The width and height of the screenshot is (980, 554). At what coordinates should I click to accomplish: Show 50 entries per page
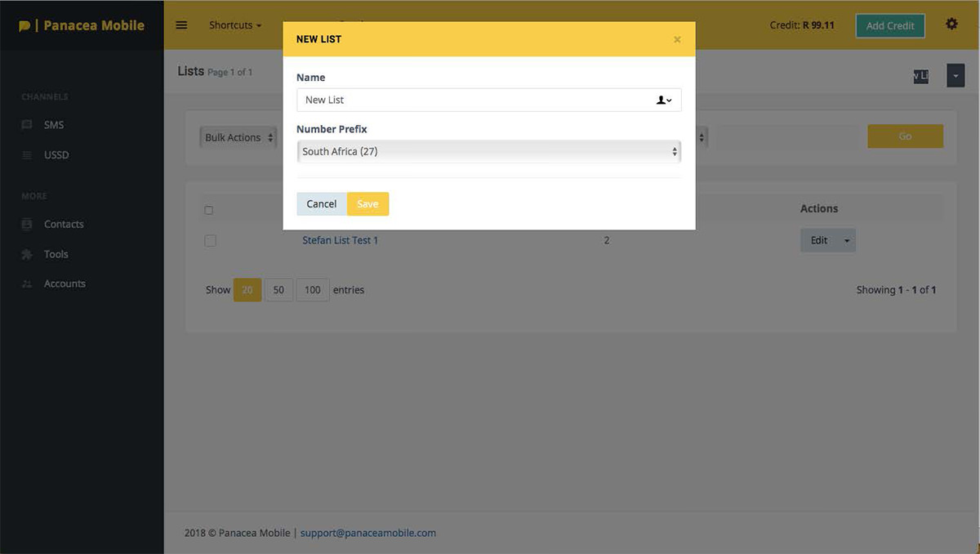(x=278, y=290)
